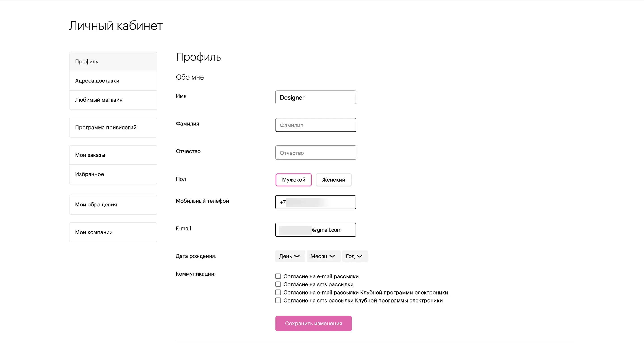Go to Адреса доставки in sidebar

tap(113, 81)
